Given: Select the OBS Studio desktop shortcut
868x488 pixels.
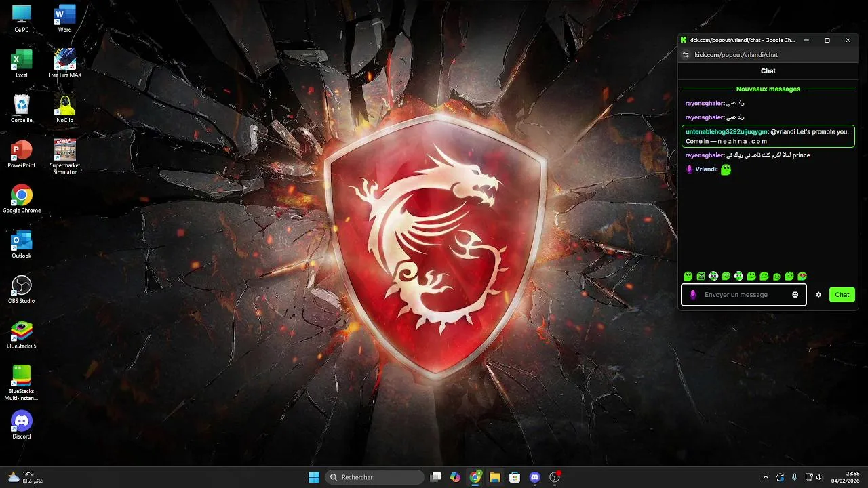Looking at the screenshot, I should [22, 289].
